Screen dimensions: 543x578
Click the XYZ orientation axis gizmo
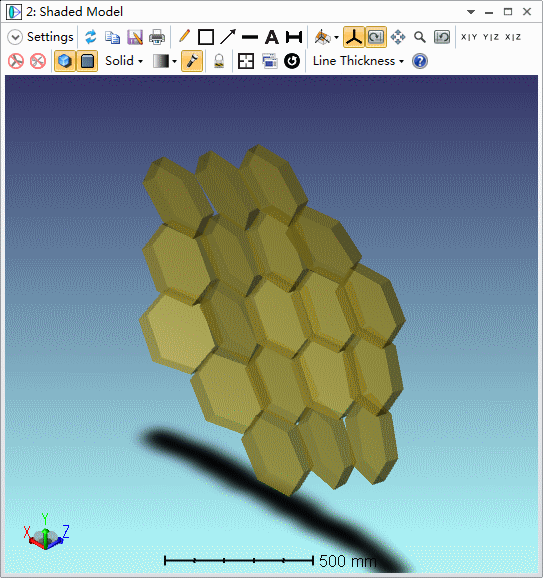[x=46, y=532]
